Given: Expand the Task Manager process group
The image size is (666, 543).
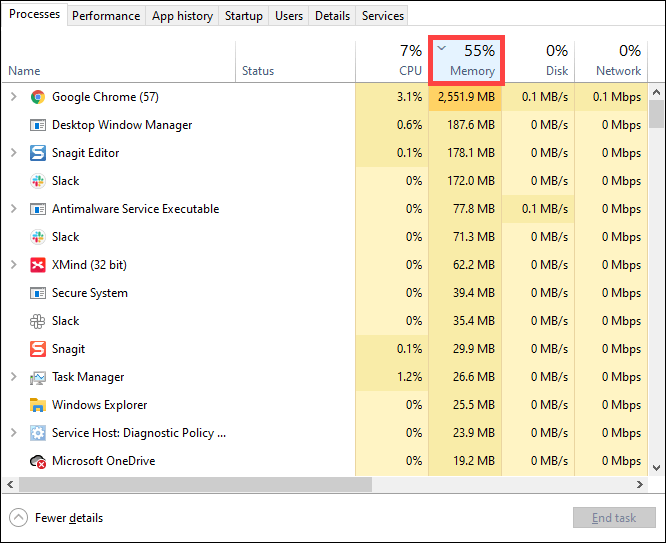Looking at the screenshot, I should tap(14, 376).
